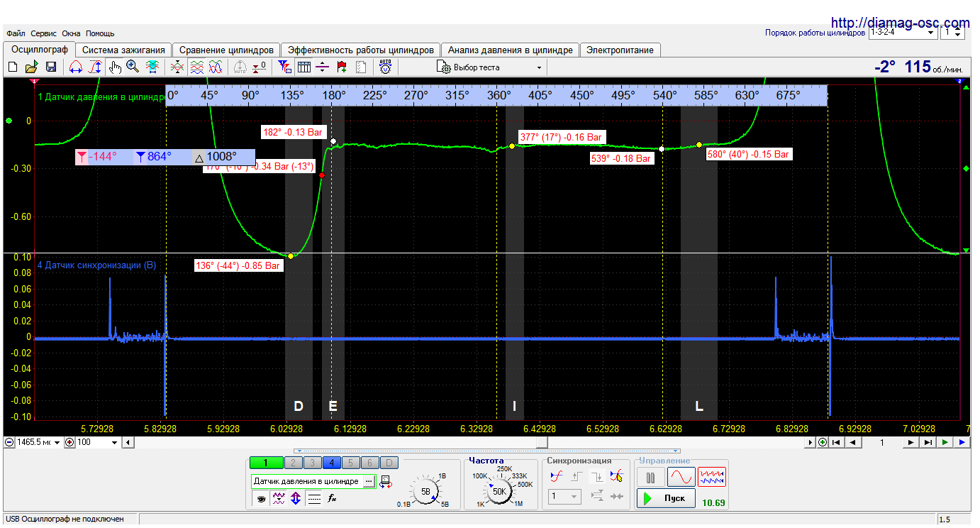Open the Файл menu

[x=16, y=33]
